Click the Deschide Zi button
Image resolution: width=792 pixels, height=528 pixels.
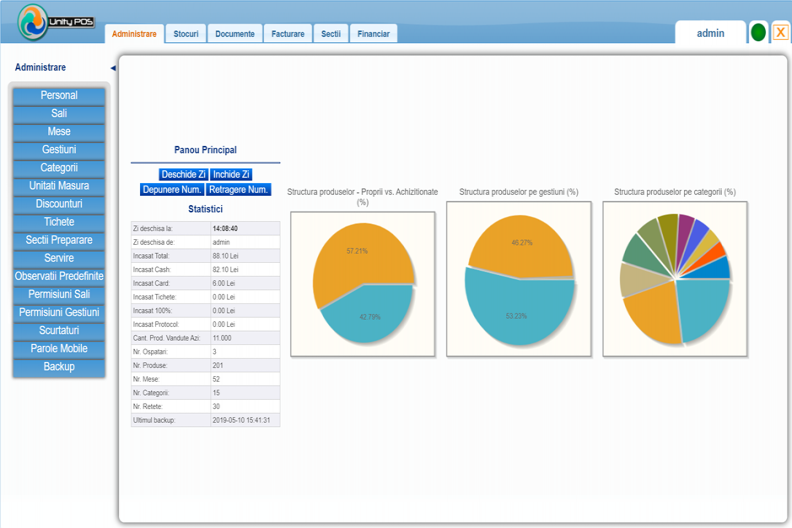tap(183, 174)
